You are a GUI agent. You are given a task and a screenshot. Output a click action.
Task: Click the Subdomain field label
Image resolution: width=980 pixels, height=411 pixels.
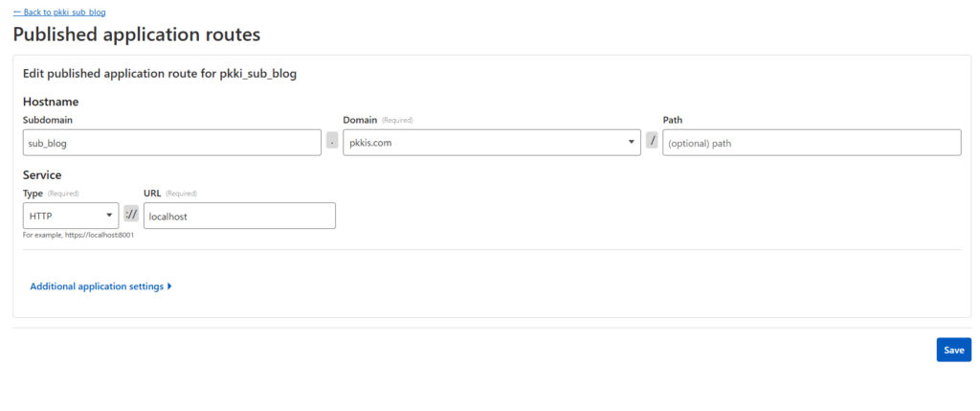(49, 120)
